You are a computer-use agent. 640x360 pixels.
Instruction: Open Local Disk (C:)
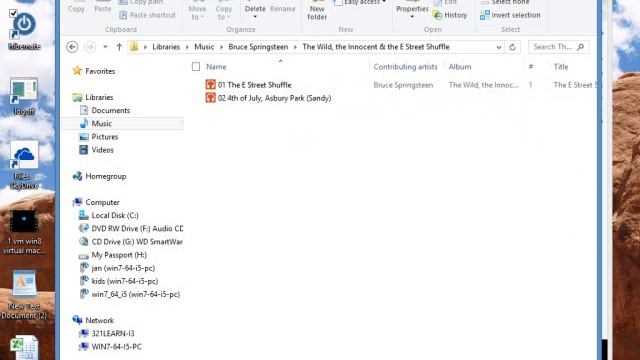(x=115, y=216)
